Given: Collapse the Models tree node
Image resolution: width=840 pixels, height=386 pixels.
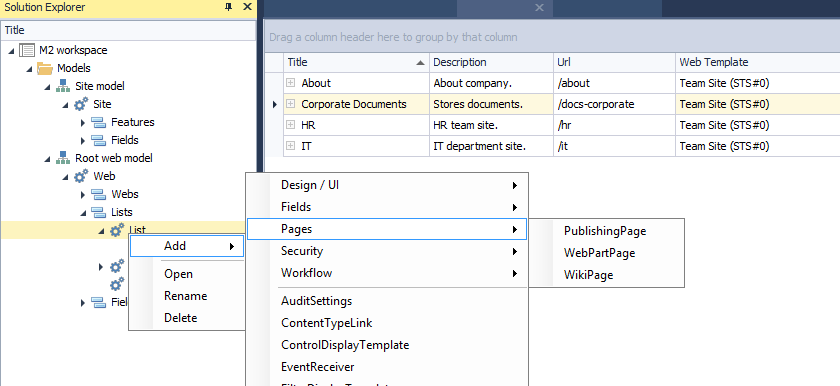Looking at the screenshot, I should point(29,69).
